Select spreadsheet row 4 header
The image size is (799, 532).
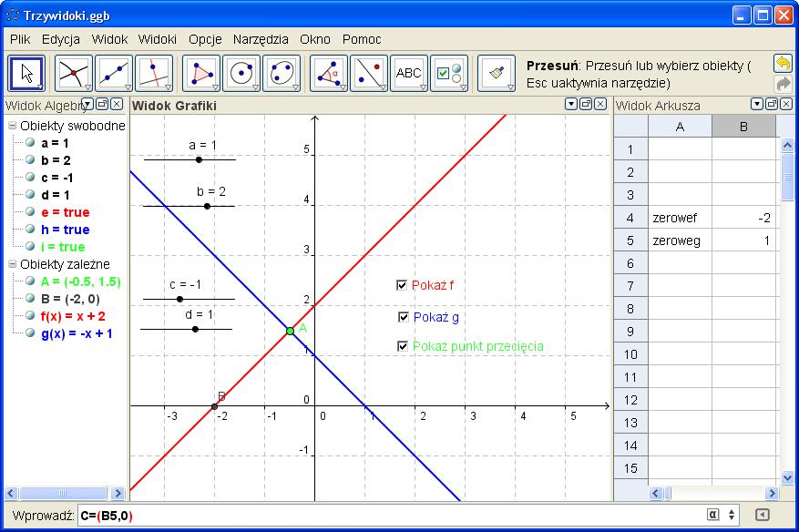630,218
